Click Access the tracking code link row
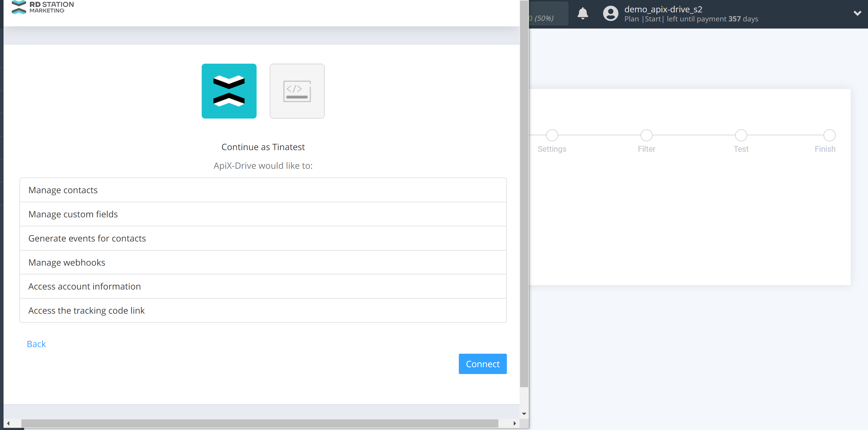This screenshot has width=868, height=430. pyautogui.click(x=263, y=310)
